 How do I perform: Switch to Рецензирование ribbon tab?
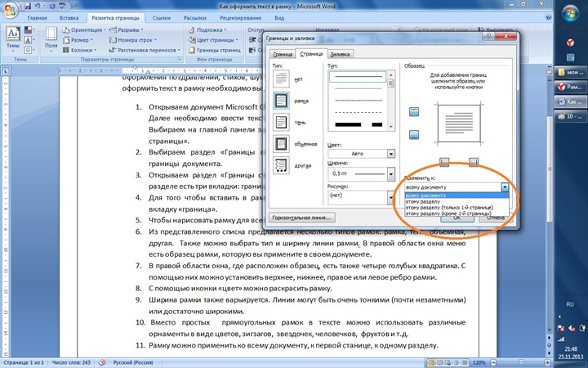[240, 18]
